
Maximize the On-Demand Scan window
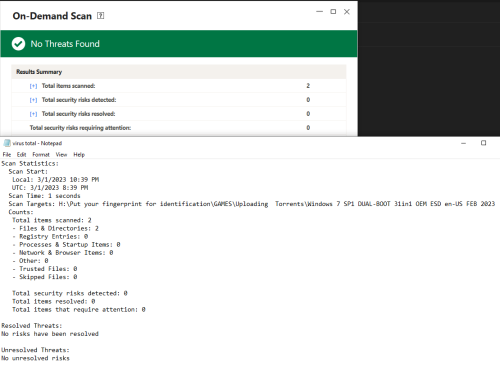pos(333,12)
